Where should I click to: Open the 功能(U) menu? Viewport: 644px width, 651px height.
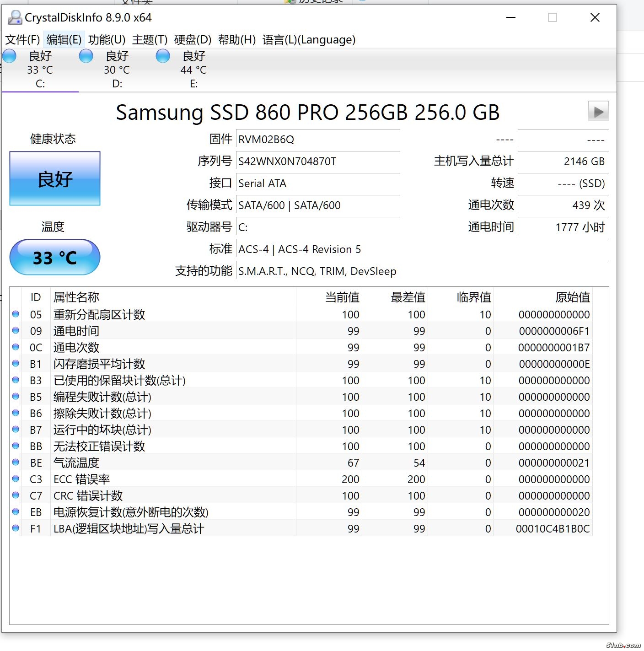coord(107,40)
